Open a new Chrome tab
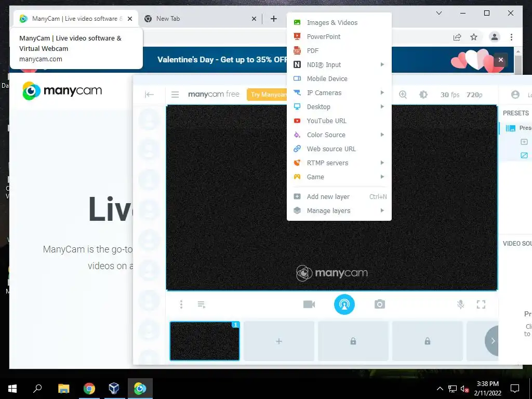The image size is (532, 399). tap(274, 19)
